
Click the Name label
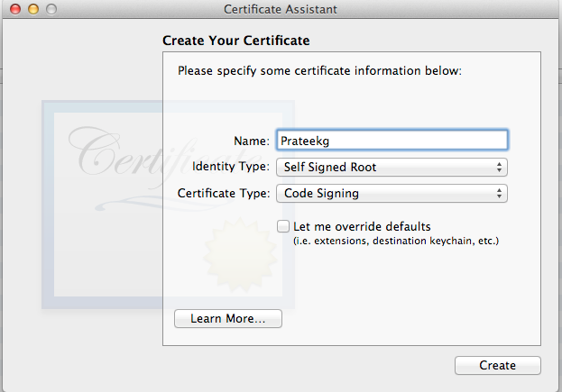(x=252, y=141)
